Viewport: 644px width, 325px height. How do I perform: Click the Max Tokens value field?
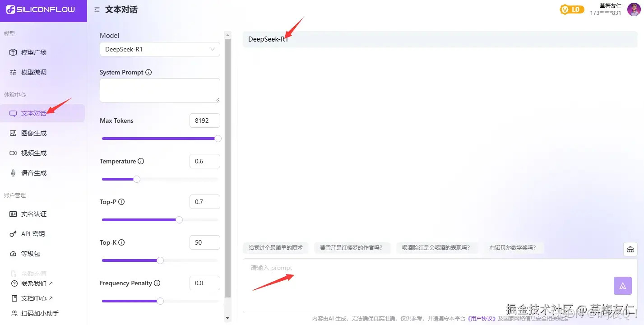coord(205,121)
